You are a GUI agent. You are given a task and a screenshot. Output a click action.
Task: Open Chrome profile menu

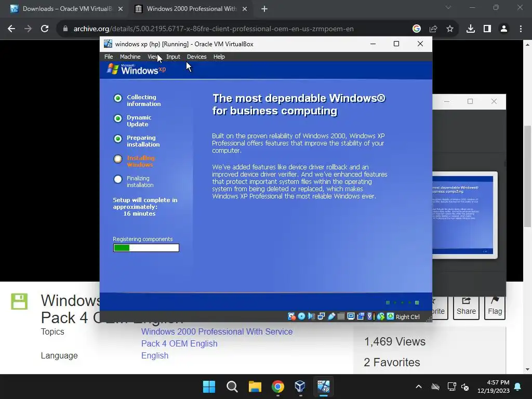[x=504, y=29]
